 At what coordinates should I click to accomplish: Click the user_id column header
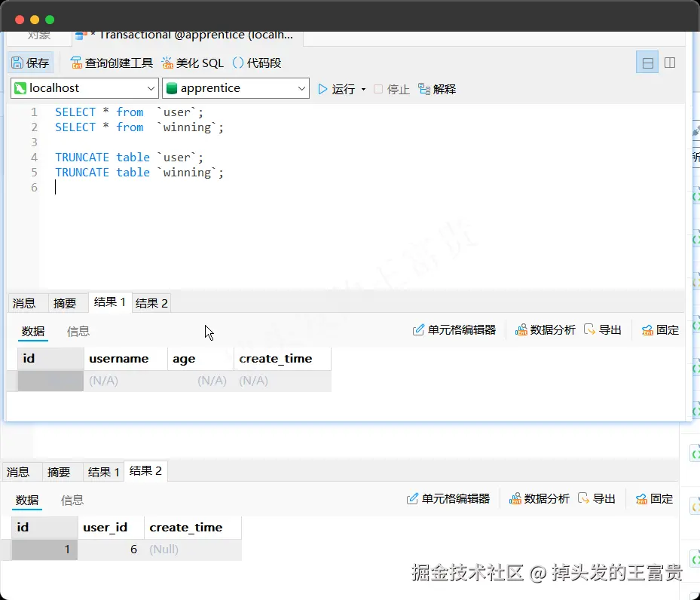[111, 527]
